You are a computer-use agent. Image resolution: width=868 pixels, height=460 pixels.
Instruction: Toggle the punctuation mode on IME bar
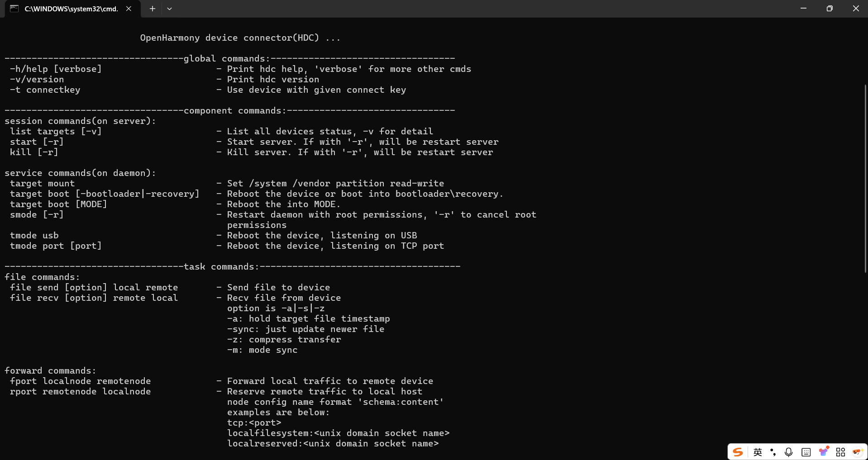773,452
